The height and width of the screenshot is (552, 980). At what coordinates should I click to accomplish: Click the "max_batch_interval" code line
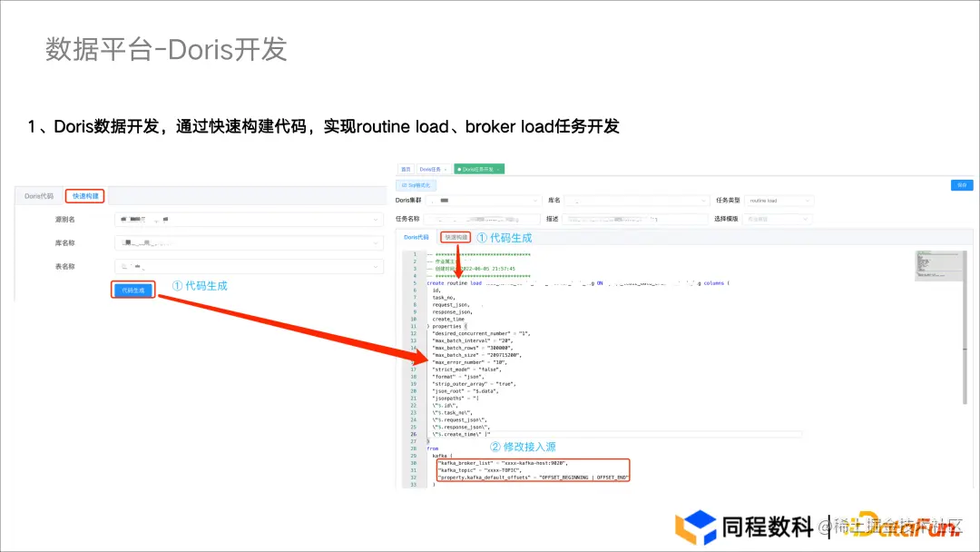472,340
